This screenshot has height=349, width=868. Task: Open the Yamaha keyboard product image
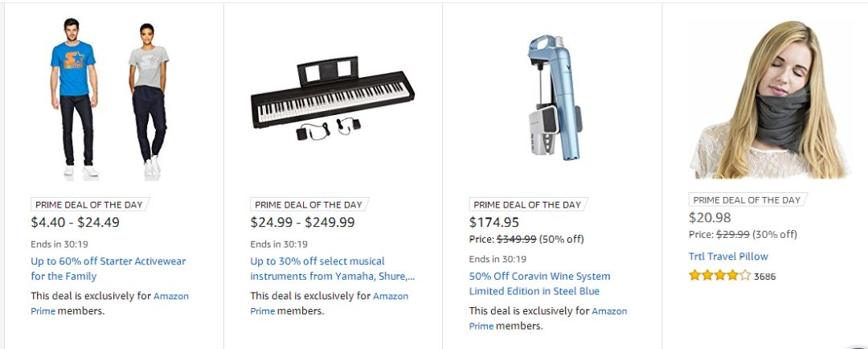333,100
